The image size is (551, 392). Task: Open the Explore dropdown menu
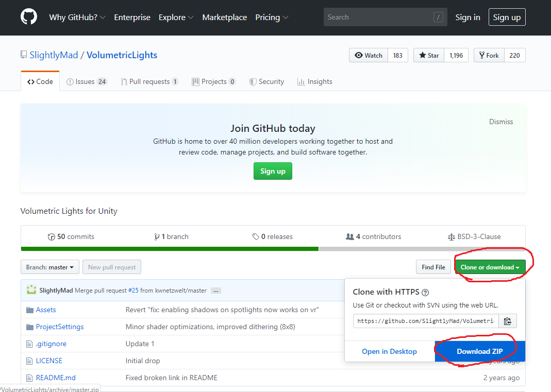click(x=176, y=17)
